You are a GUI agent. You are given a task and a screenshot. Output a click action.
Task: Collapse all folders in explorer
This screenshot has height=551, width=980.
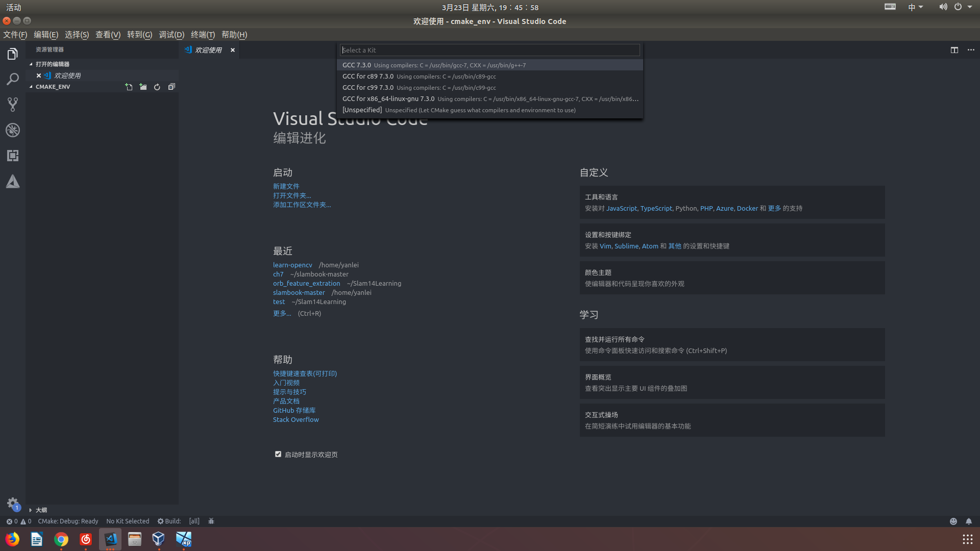coord(171,87)
